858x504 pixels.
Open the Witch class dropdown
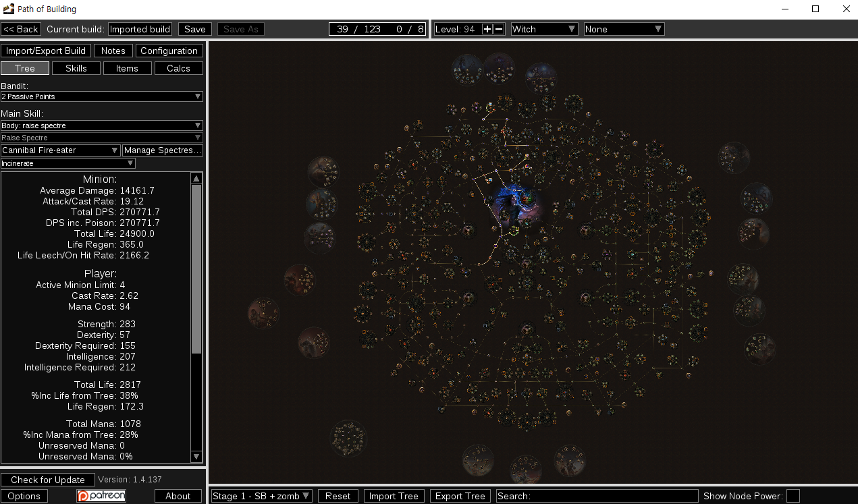544,29
